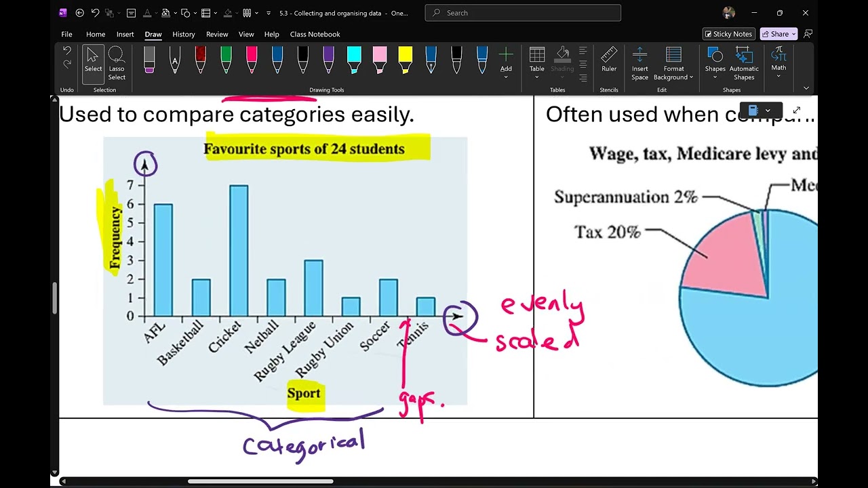
Task: Click the horizontal scrollbar thumb
Action: (x=260, y=482)
